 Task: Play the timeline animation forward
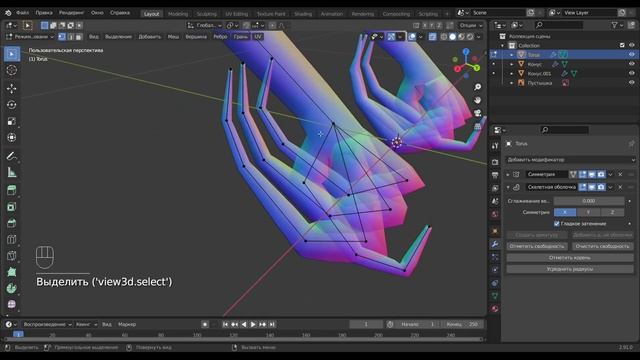[x=253, y=324]
